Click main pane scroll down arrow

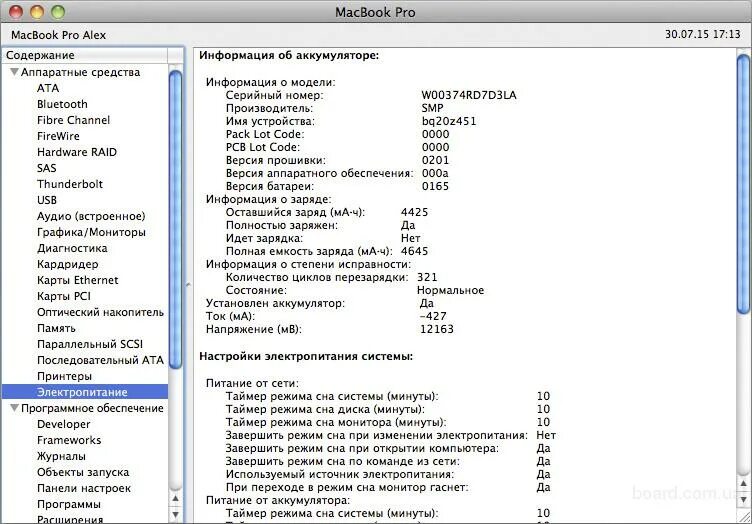[743, 500]
